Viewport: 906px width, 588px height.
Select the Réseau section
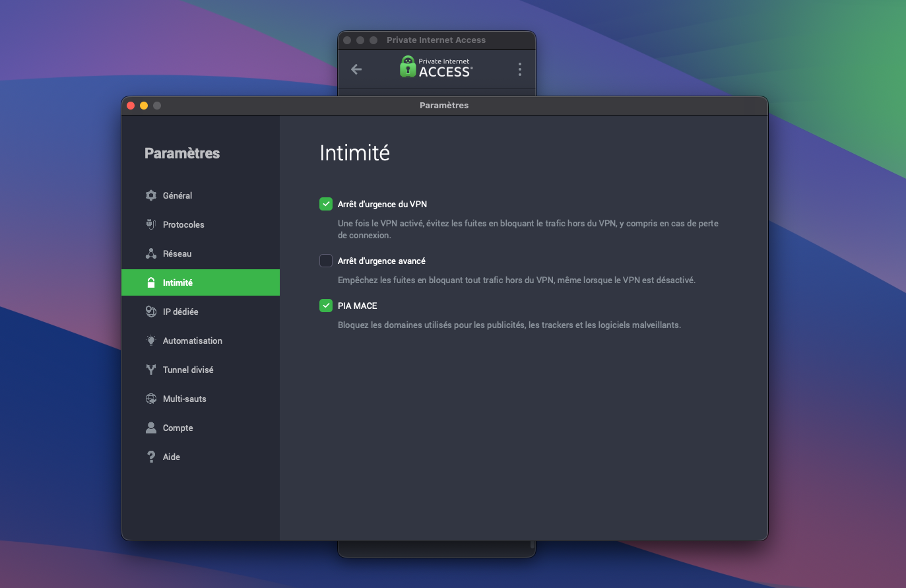click(201, 253)
